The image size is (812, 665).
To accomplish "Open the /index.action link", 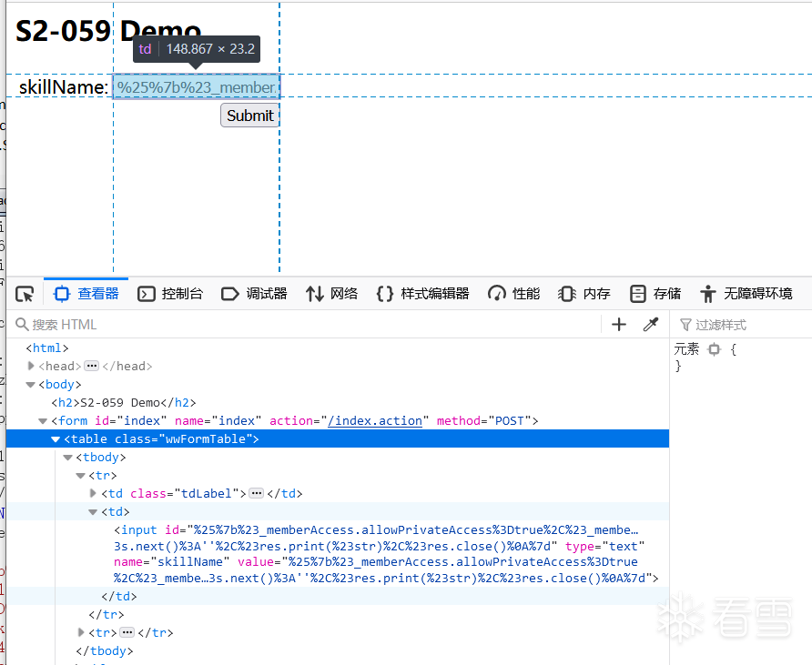I will coord(375,420).
